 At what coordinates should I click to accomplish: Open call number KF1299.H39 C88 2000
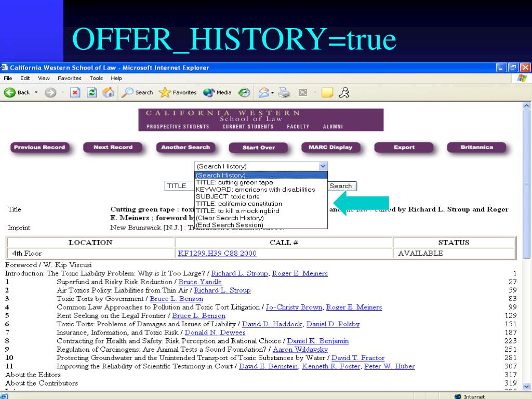click(217, 253)
